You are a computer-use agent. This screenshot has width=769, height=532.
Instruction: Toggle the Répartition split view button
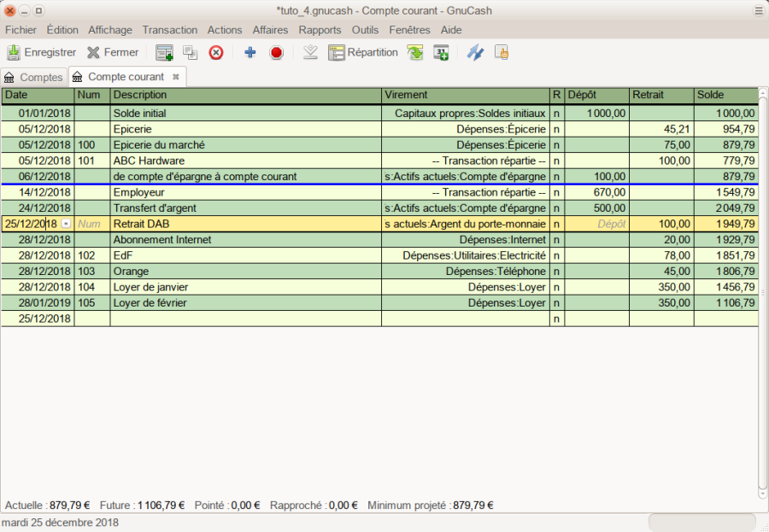[x=363, y=52]
